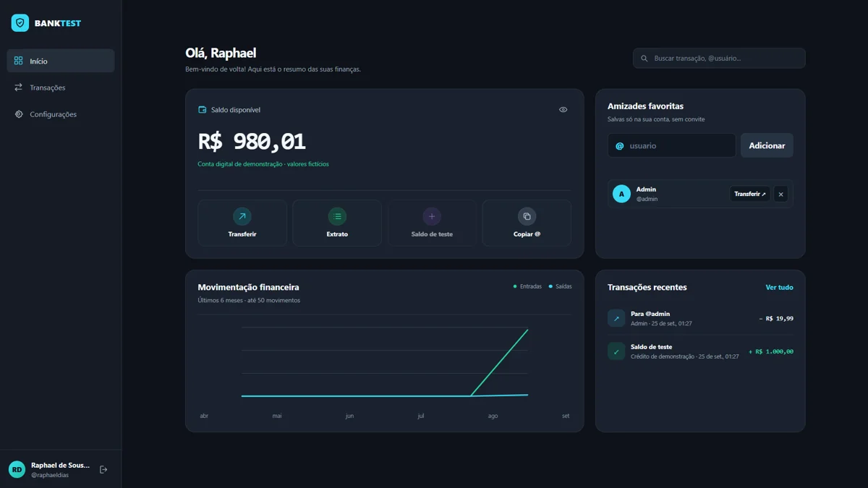Click the "Conta digital de demonstração" note

[263, 164]
